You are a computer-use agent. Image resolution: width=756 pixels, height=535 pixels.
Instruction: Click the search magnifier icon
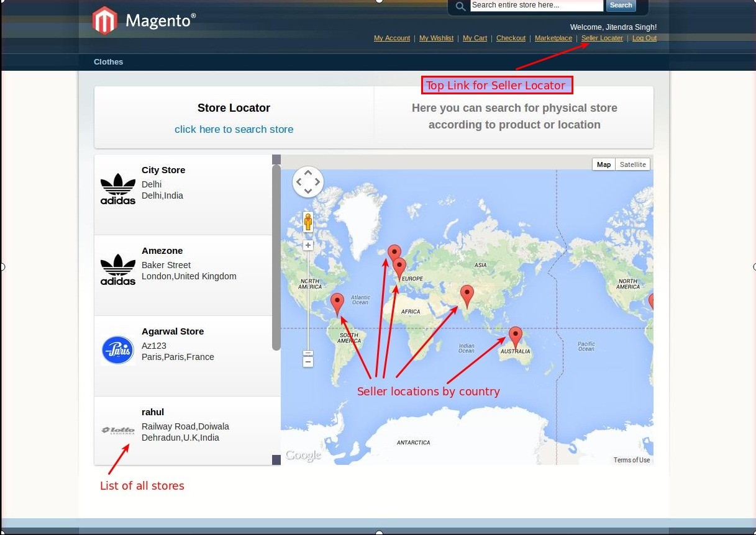coord(460,6)
